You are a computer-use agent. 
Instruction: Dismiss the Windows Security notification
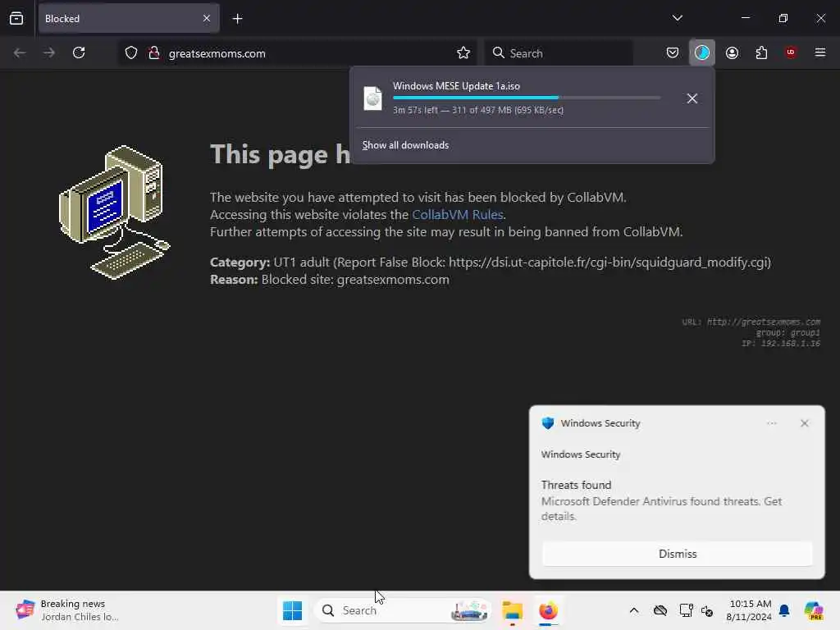pyautogui.click(x=677, y=554)
